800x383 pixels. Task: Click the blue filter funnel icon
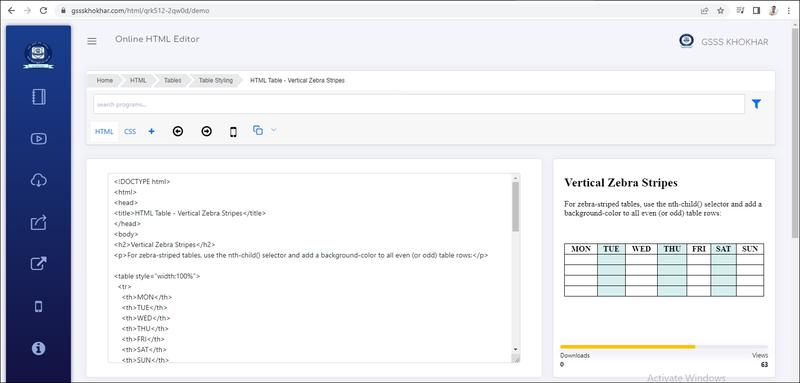(x=756, y=104)
